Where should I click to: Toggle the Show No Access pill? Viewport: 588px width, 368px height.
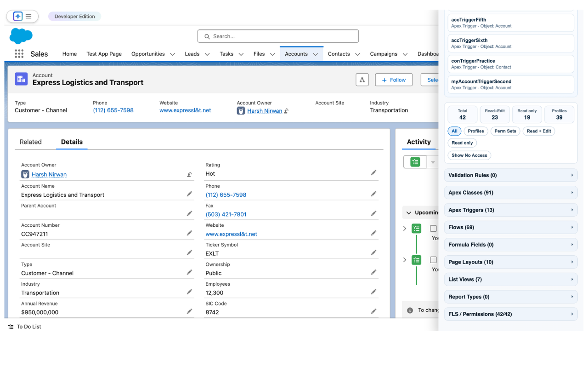(469, 155)
